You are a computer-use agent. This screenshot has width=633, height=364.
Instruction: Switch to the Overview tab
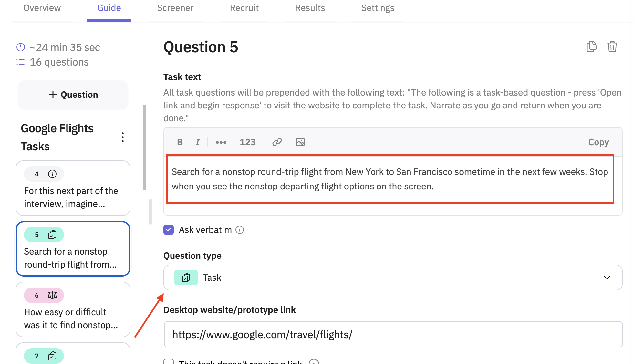tap(42, 8)
